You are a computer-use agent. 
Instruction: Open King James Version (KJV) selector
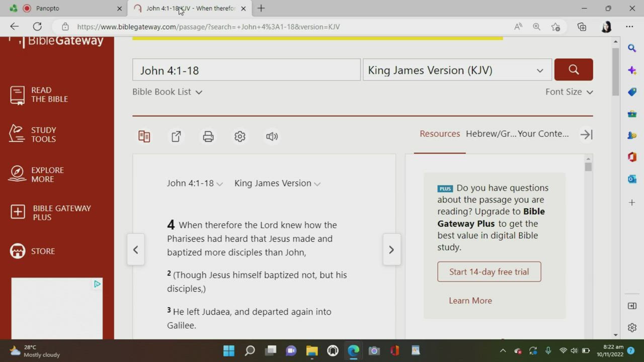(457, 70)
